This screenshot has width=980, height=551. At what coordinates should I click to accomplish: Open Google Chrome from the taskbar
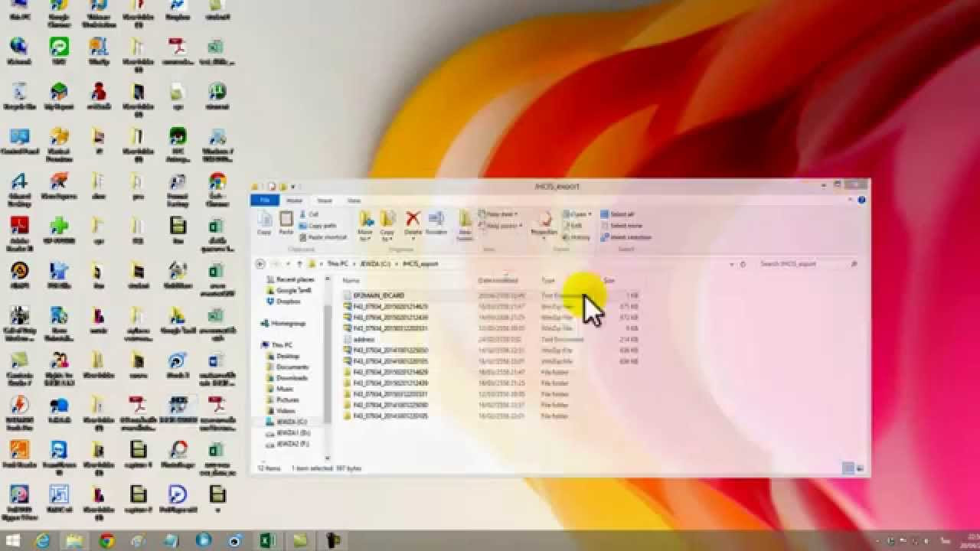coord(106,540)
